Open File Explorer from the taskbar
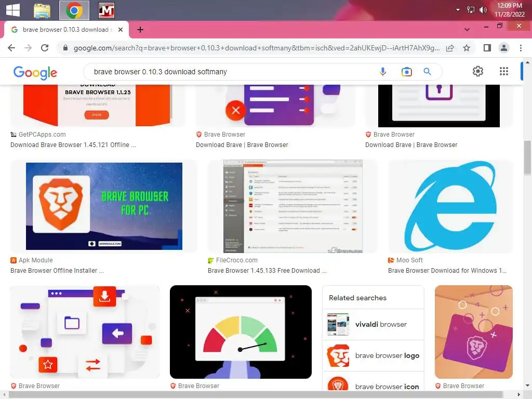This screenshot has width=532, height=399. pyautogui.click(x=42, y=10)
